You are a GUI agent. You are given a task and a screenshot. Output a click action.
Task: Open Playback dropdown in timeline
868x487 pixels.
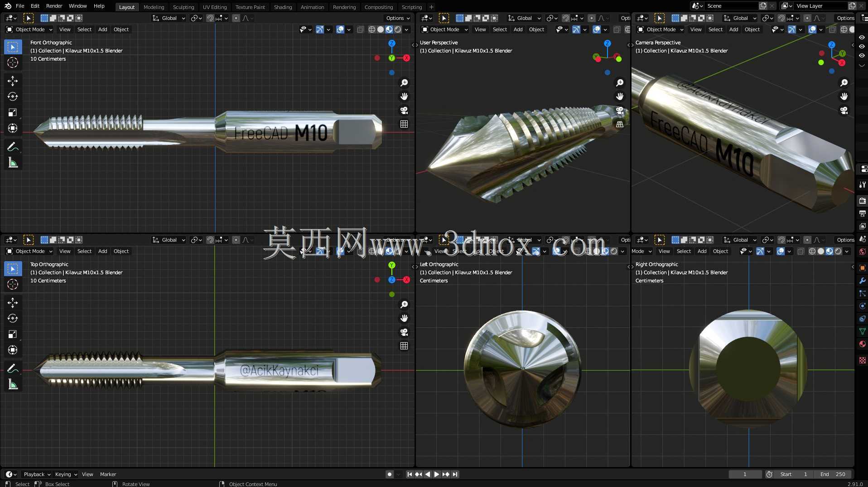pyautogui.click(x=37, y=474)
